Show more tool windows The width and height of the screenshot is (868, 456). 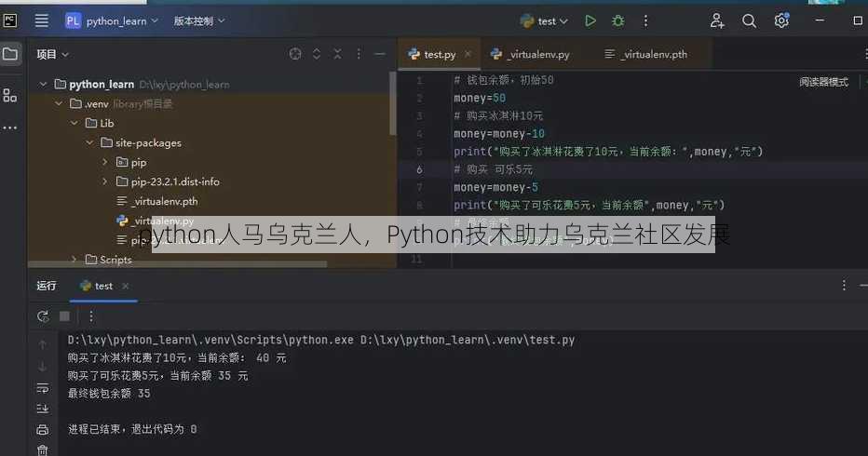coord(10,127)
